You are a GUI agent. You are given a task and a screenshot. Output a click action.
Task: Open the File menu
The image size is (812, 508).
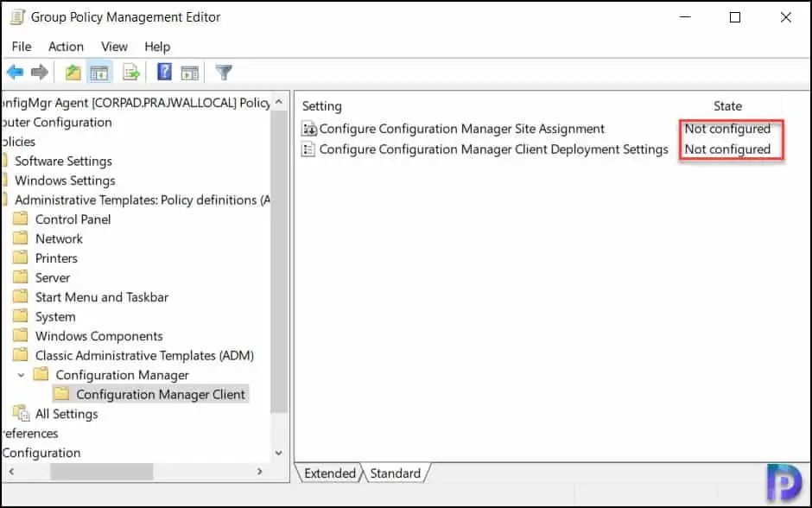[x=22, y=47]
